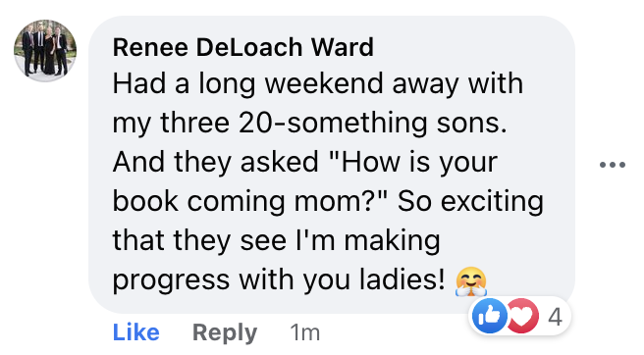Open the three-dot comment options menu
The image size is (644, 355).
613,165
